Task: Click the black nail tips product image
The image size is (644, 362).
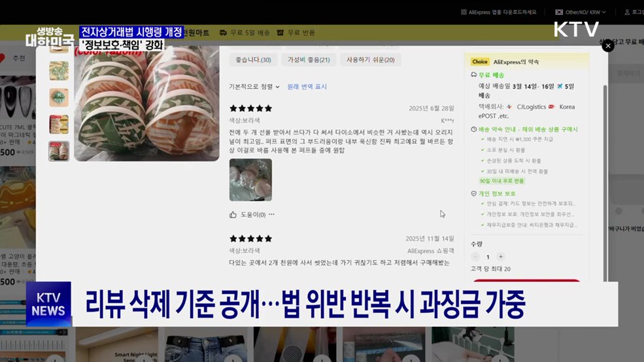Action: pos(18,99)
